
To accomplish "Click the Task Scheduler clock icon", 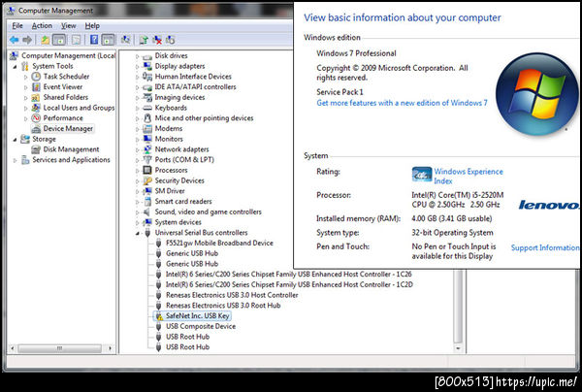I will (36, 77).
